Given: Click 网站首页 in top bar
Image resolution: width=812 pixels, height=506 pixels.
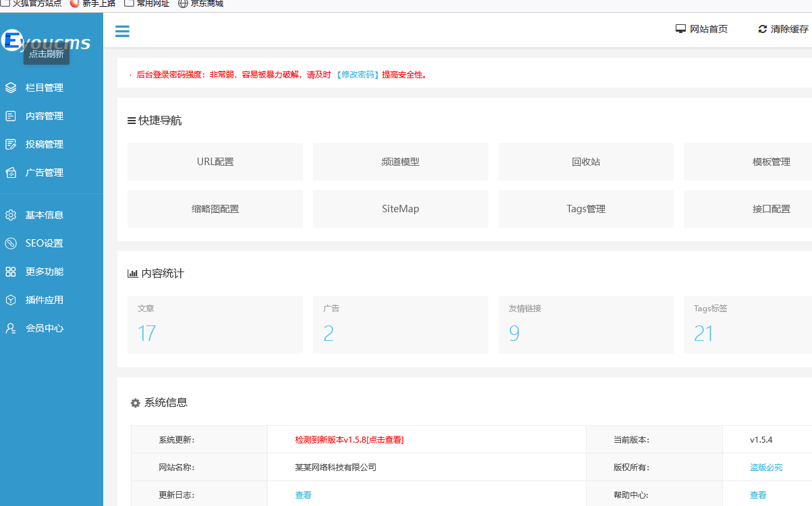Looking at the screenshot, I should coord(709,29).
